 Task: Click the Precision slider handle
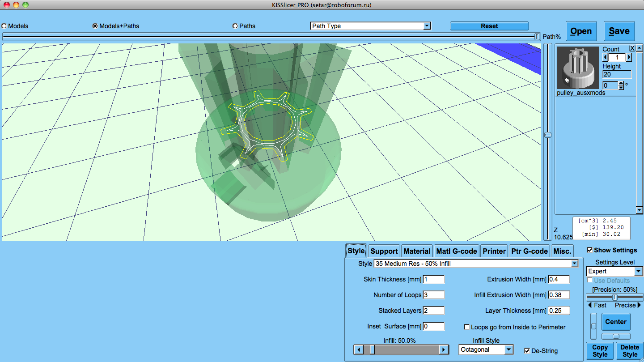coord(615,297)
